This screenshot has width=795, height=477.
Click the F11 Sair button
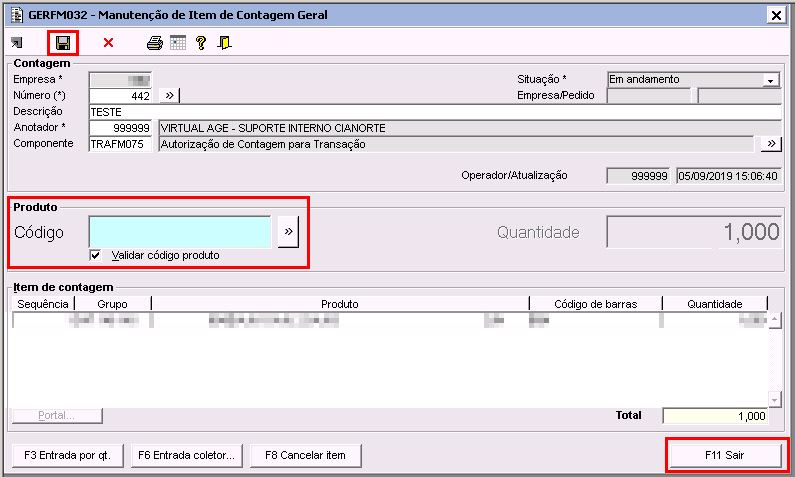pos(725,455)
